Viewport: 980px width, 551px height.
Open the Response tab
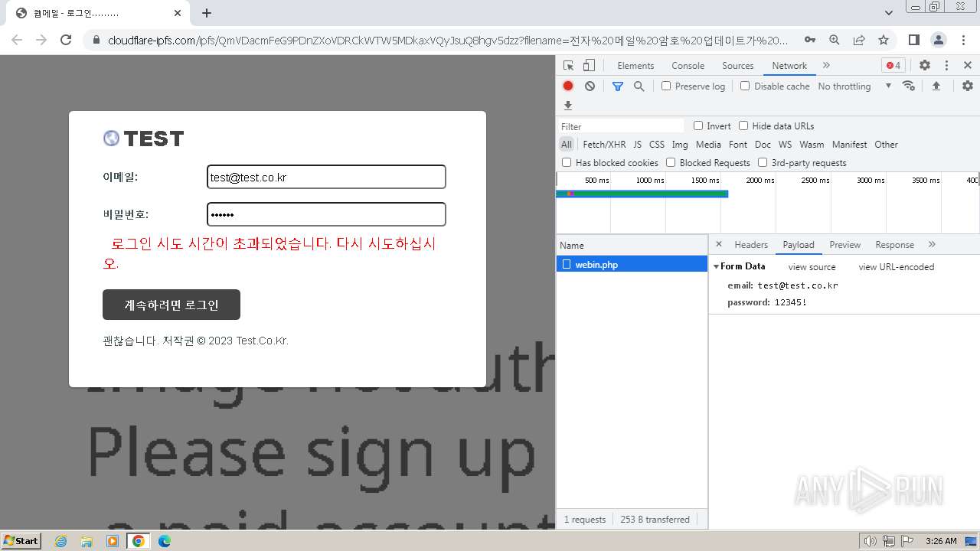tap(895, 245)
